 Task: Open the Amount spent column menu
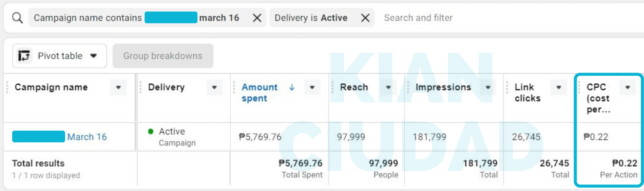[312, 87]
